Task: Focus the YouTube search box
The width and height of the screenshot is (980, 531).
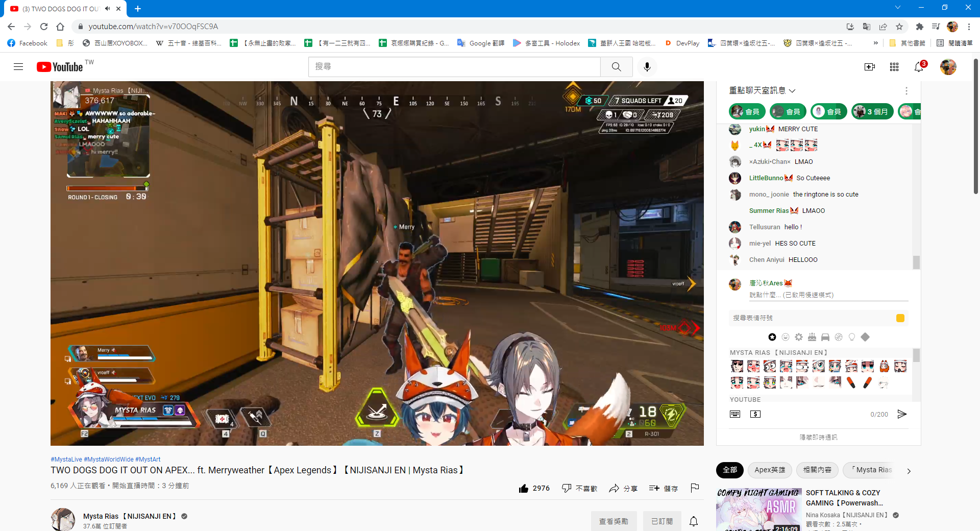Action: tap(454, 67)
